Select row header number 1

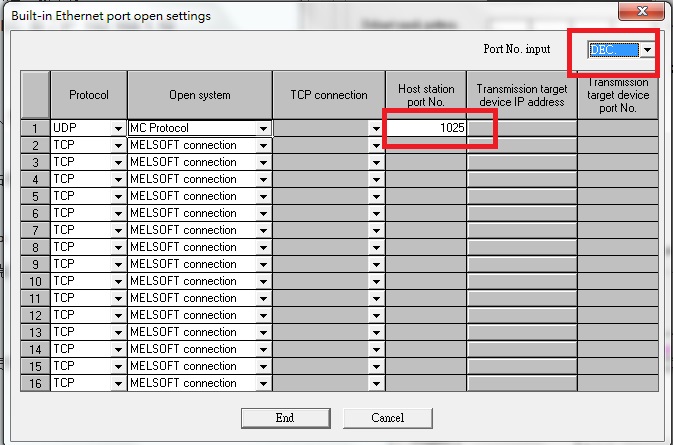tap(34, 129)
